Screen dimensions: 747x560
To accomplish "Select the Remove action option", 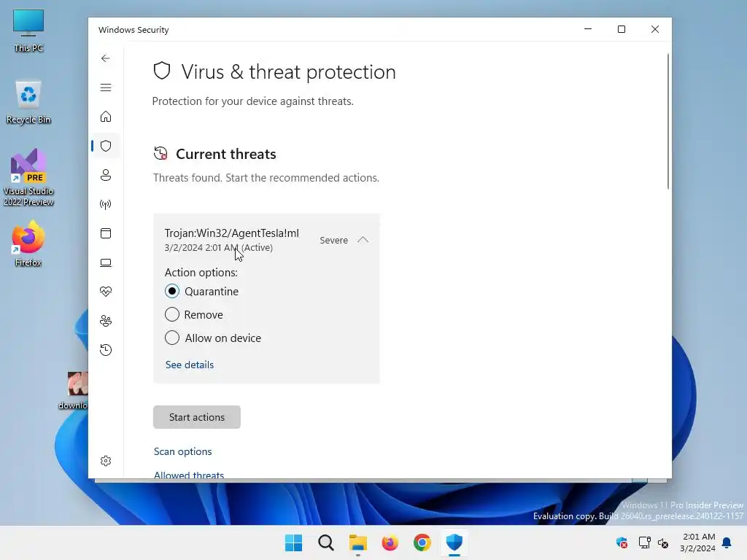I will (x=172, y=314).
